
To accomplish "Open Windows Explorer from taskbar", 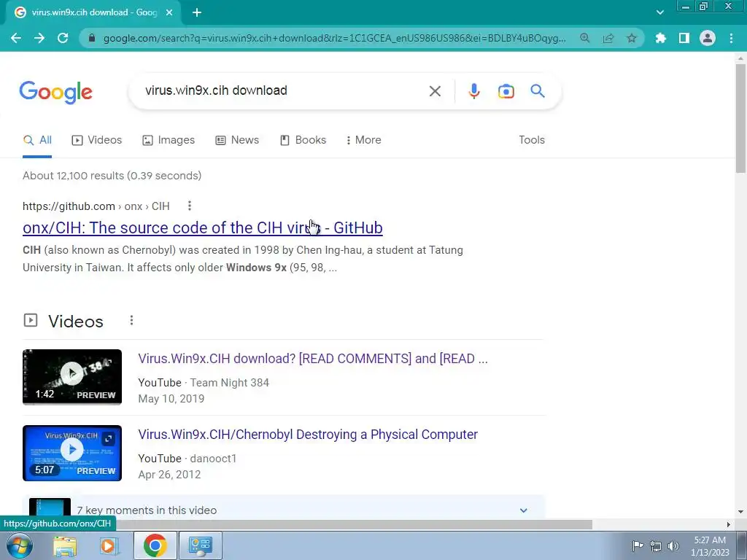I will [x=65, y=545].
